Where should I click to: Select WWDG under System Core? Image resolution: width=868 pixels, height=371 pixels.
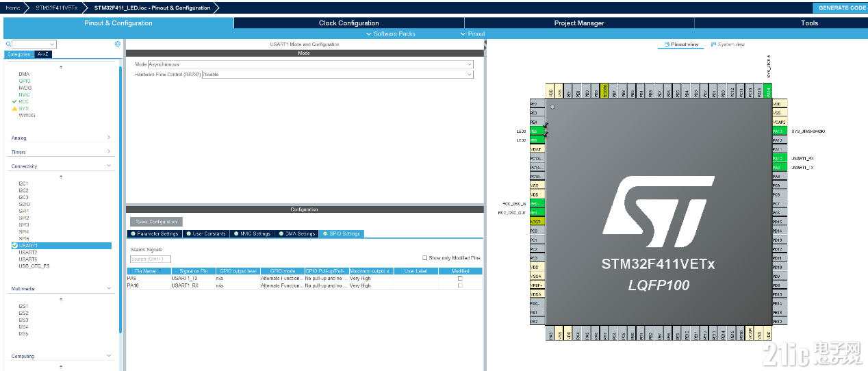point(27,115)
